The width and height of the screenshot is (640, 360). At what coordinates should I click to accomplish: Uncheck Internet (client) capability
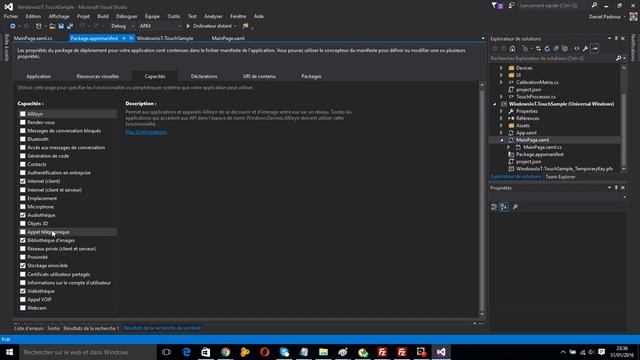coord(23,181)
